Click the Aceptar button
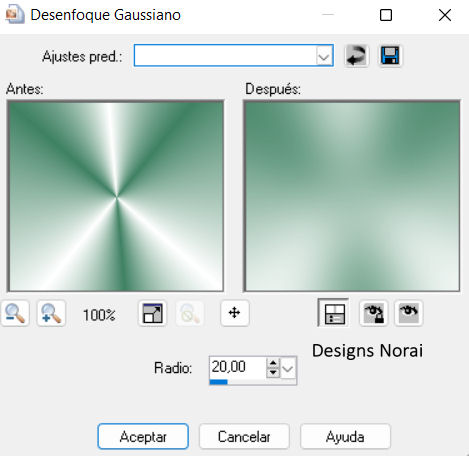This screenshot has width=469, height=456. (143, 436)
